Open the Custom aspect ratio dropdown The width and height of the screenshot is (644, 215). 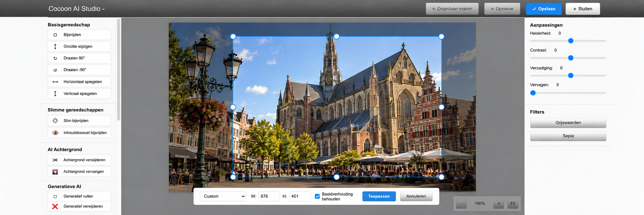[x=223, y=196]
